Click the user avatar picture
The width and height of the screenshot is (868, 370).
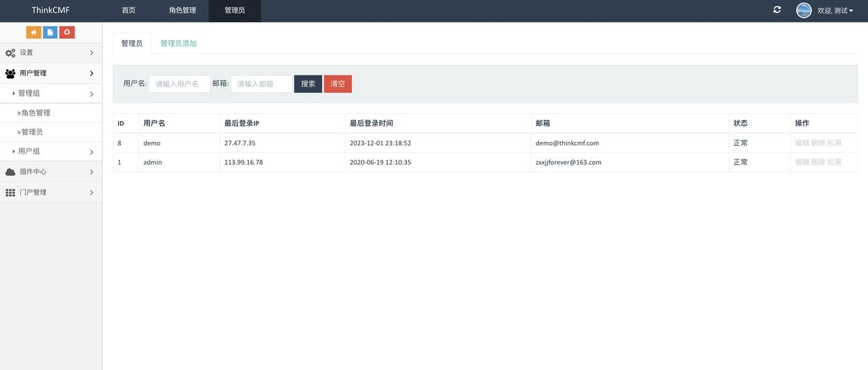(804, 10)
